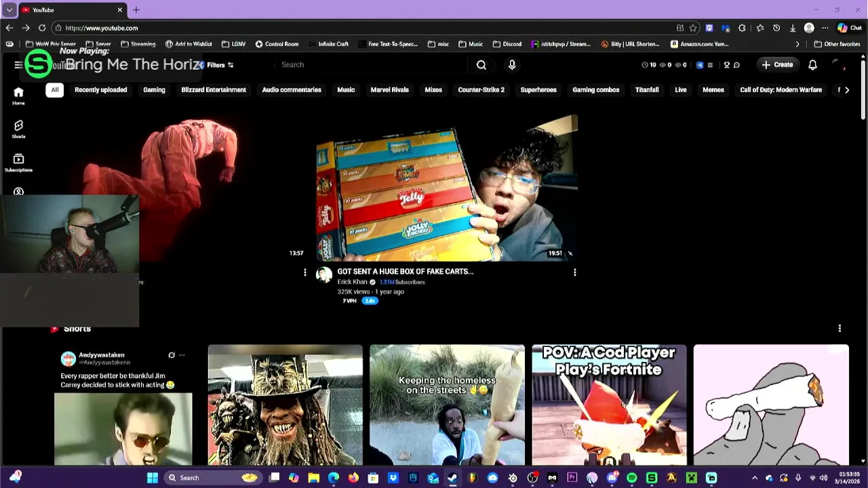
Task: Reload the page with the refresh icon
Action: [x=42, y=28]
